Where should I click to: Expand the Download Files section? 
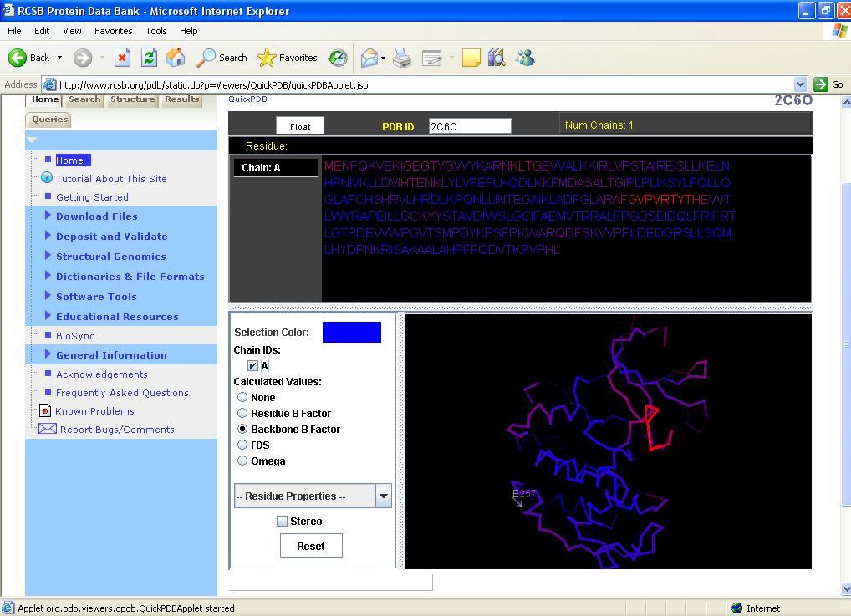pos(48,216)
